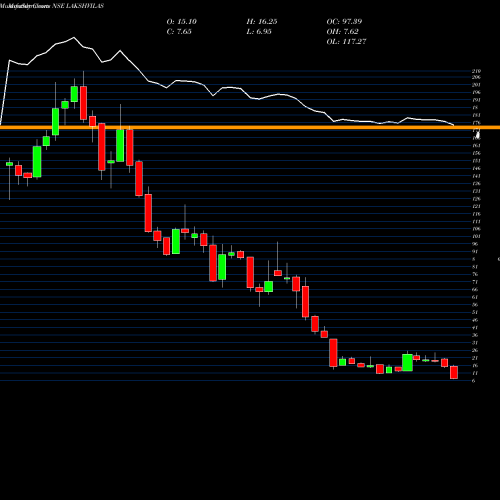Select the high value H: 16.25
The width and height of the screenshot is (500, 500).
pos(262,22)
